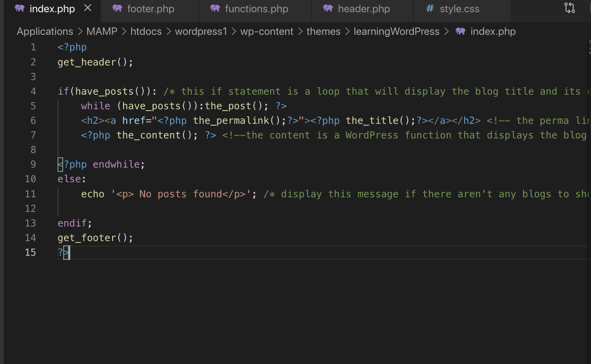Switch to the header.php tab
The image size is (591, 364).
tap(362, 9)
